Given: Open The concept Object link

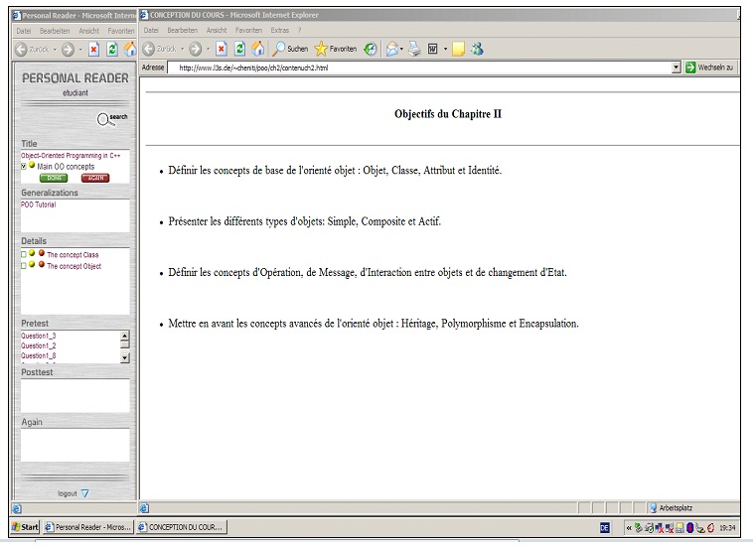Looking at the screenshot, I should [x=75, y=266].
